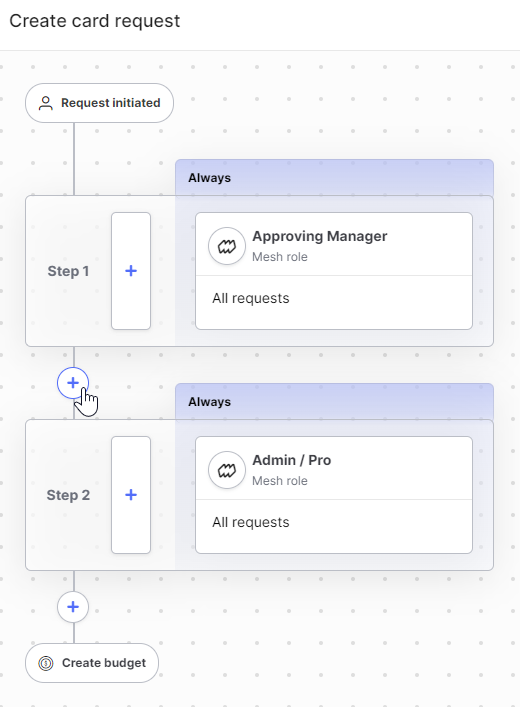Add a step between Step 1 and Step 2

point(73,383)
